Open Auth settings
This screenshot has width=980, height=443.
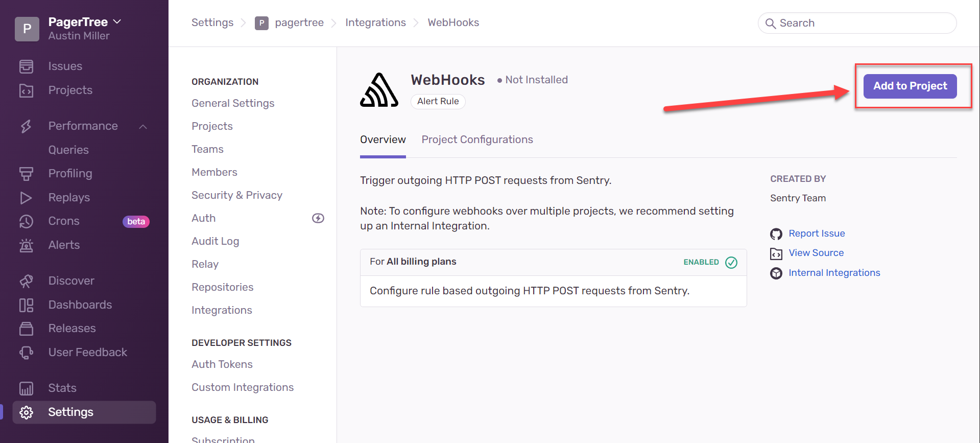[203, 218]
